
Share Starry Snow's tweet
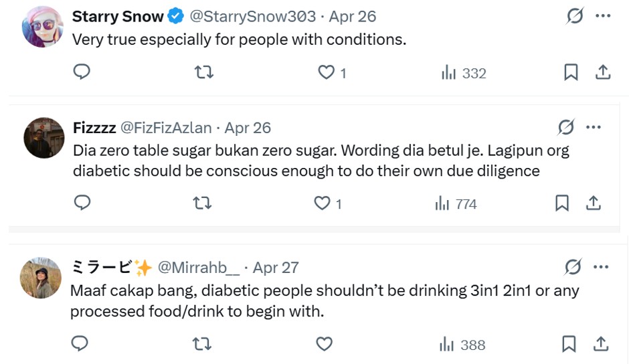click(603, 72)
